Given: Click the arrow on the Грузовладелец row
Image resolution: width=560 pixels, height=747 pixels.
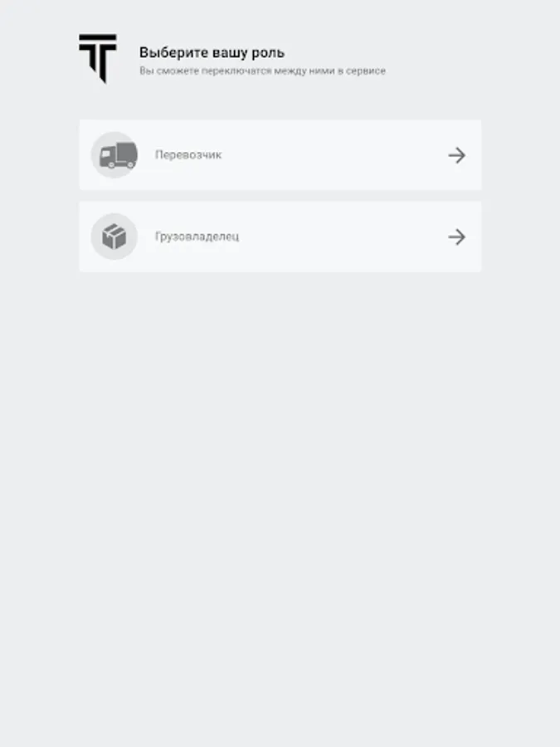Looking at the screenshot, I should (x=456, y=237).
